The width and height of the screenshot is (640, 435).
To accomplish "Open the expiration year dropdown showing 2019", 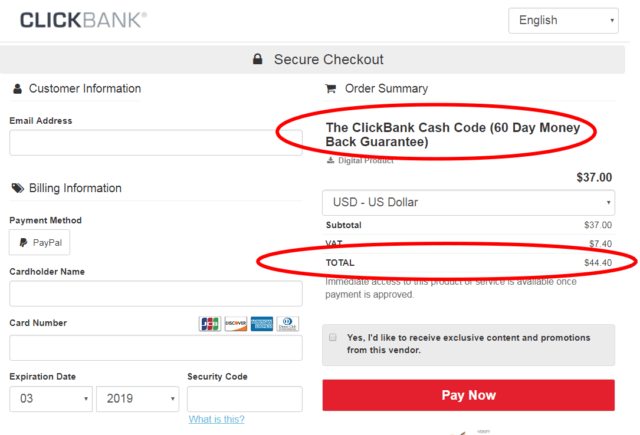I will tap(138, 399).
